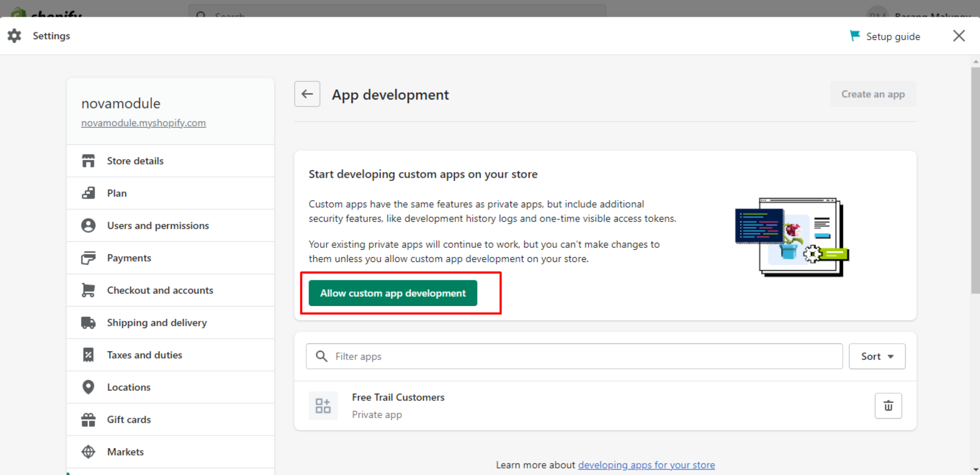The width and height of the screenshot is (980, 475).
Task: Click the novamodule store name
Action: pyautogui.click(x=121, y=103)
